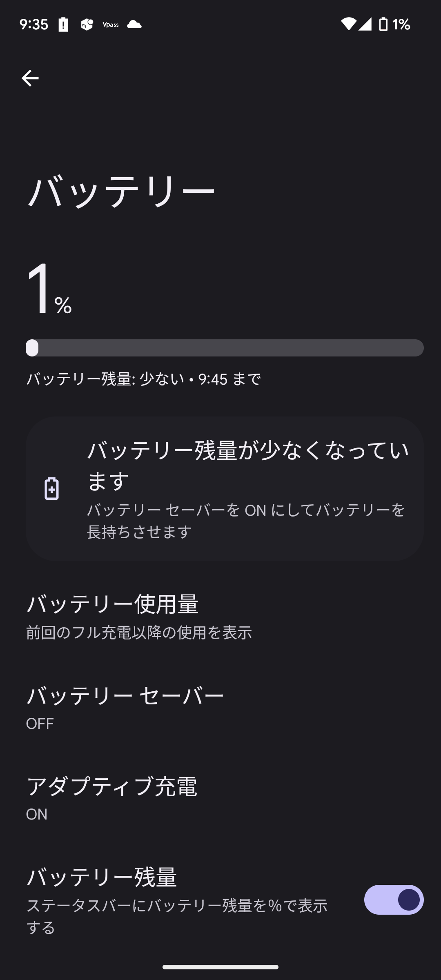Tap the 9:35 clock in status bar
Screen dimensions: 441x980
point(34,24)
